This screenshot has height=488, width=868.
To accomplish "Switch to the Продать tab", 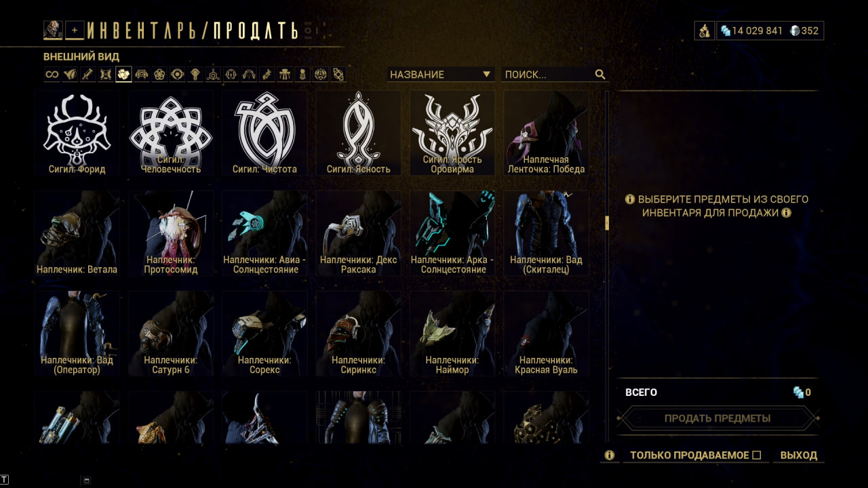I will tap(255, 30).
